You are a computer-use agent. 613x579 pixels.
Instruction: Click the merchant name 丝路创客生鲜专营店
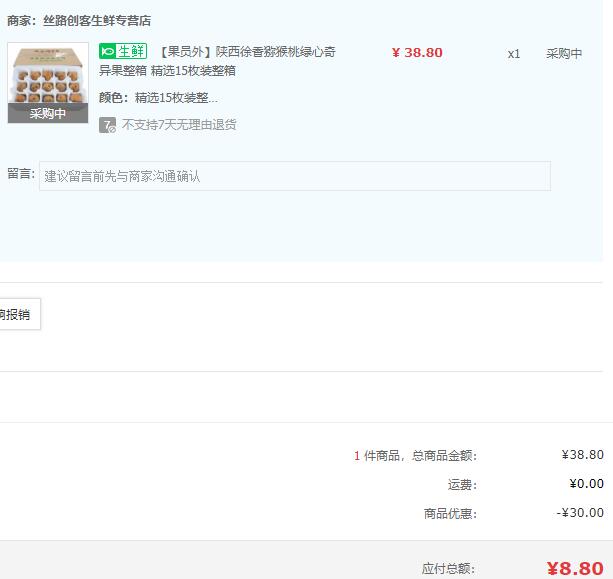click(97, 20)
